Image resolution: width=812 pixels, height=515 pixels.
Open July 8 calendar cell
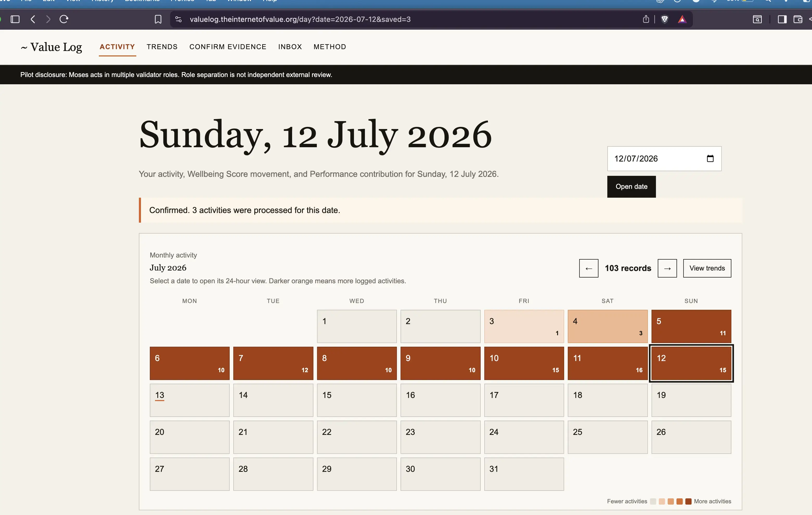click(357, 363)
